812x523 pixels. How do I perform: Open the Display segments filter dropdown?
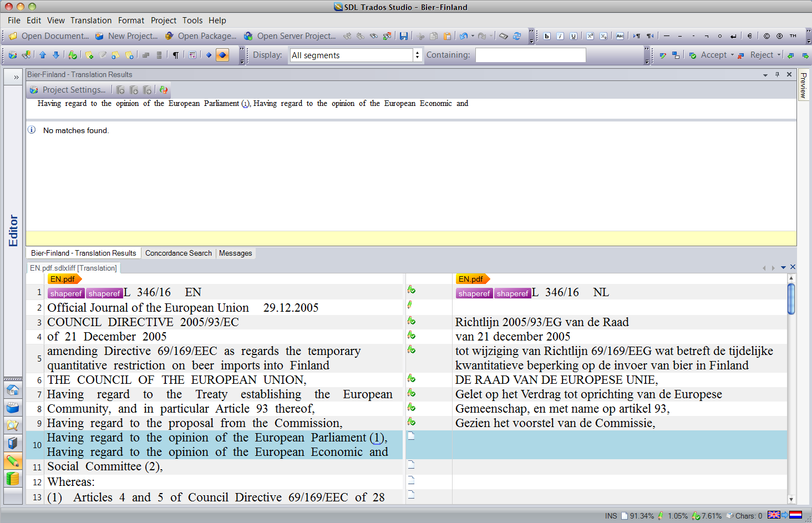(417, 55)
